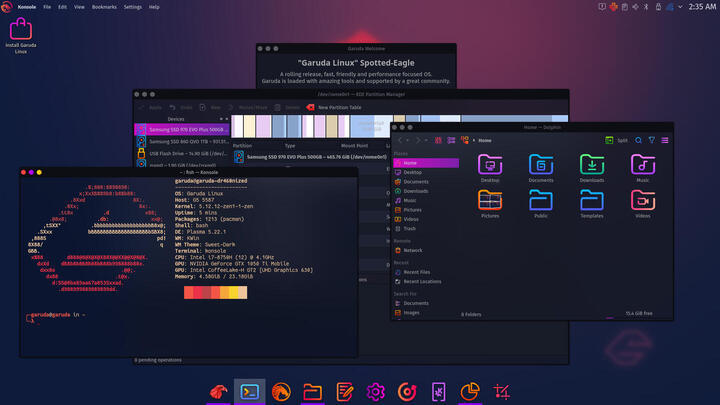Viewport: 720px width, 405px height.
Task: Click Apply in Partition Manager toolbar
Action: [150, 107]
